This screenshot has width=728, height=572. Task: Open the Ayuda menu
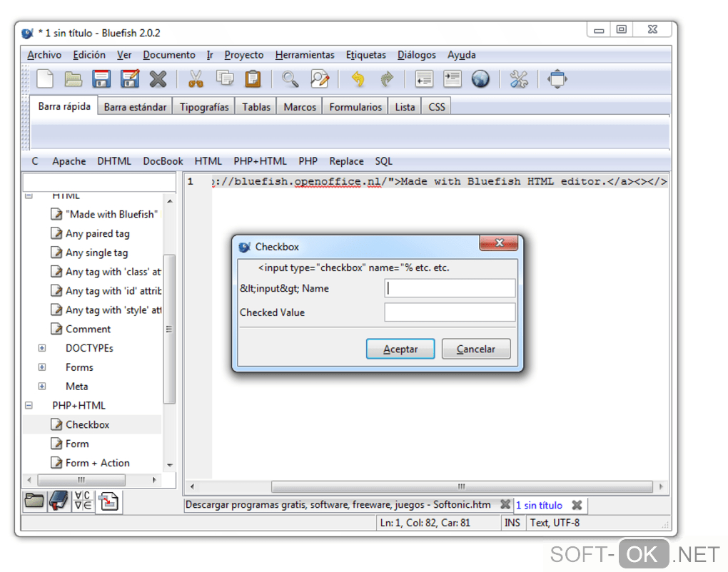coord(462,55)
